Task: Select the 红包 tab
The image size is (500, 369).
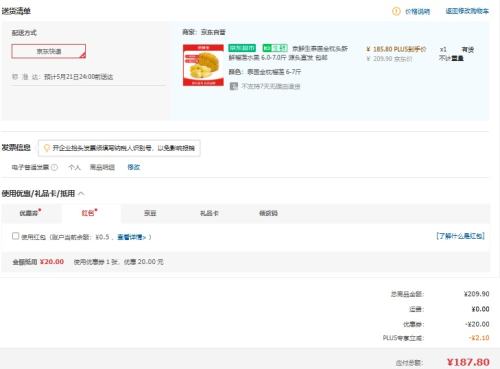Action: pyautogui.click(x=89, y=213)
